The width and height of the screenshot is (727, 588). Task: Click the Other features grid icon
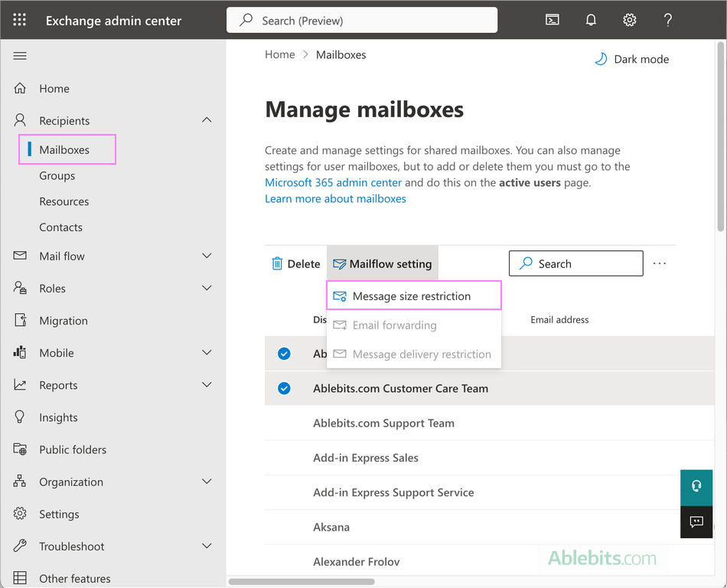[20, 578]
